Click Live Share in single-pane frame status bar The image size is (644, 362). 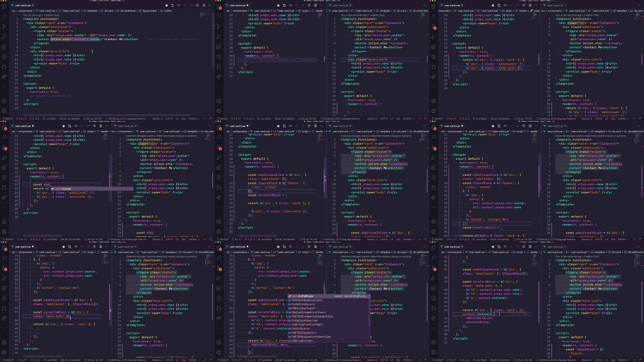click(49, 119)
